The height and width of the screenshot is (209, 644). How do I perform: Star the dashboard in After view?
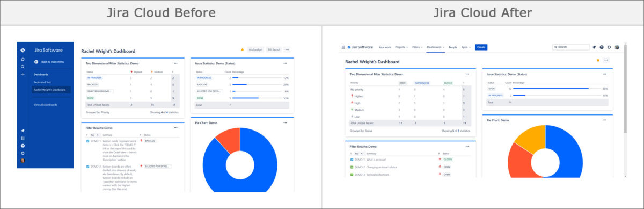[x=598, y=60]
